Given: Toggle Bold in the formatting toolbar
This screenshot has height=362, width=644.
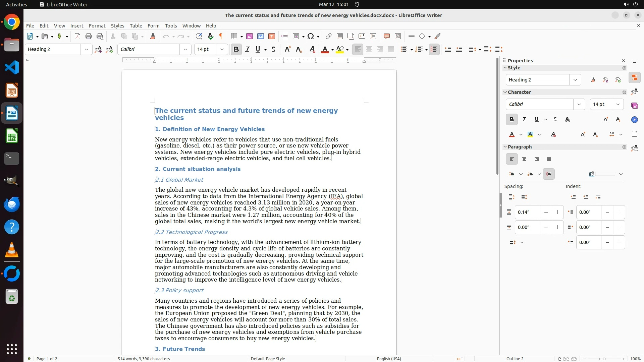Looking at the screenshot, I should [x=236, y=49].
